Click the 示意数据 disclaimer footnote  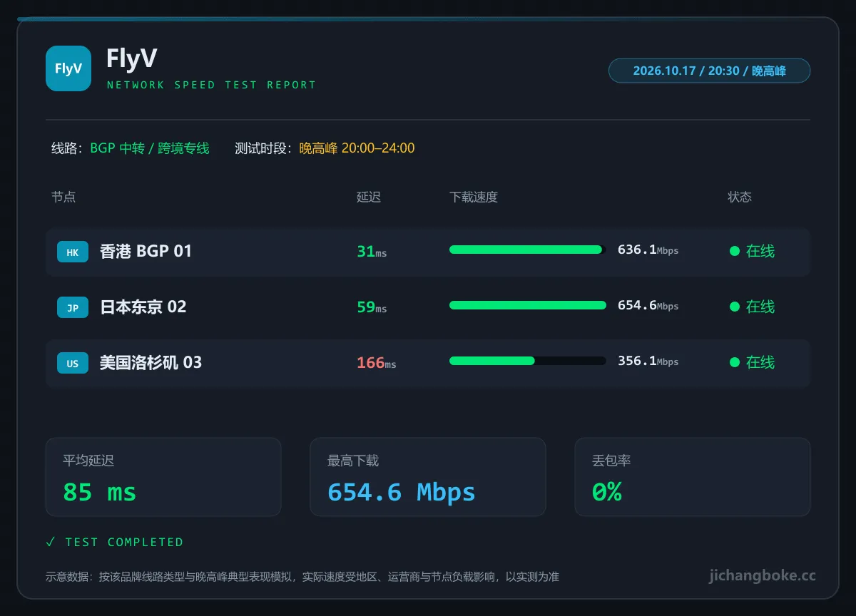pyautogui.click(x=302, y=577)
